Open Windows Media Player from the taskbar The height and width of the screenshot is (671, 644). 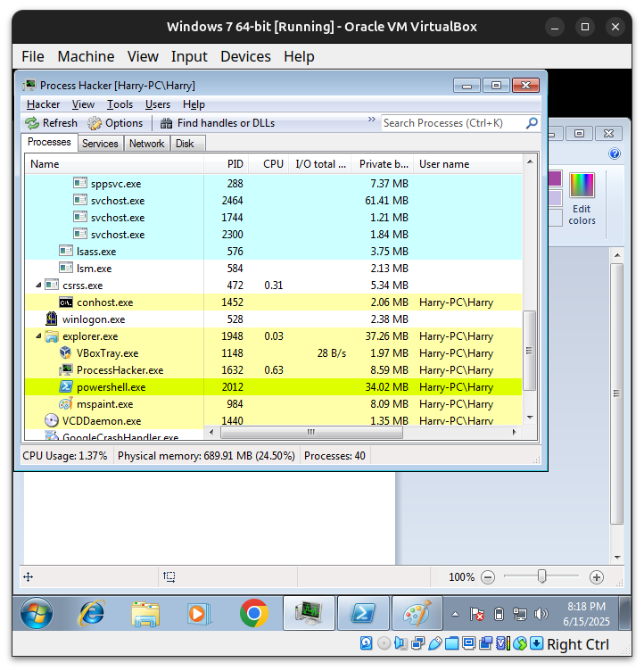(x=199, y=614)
